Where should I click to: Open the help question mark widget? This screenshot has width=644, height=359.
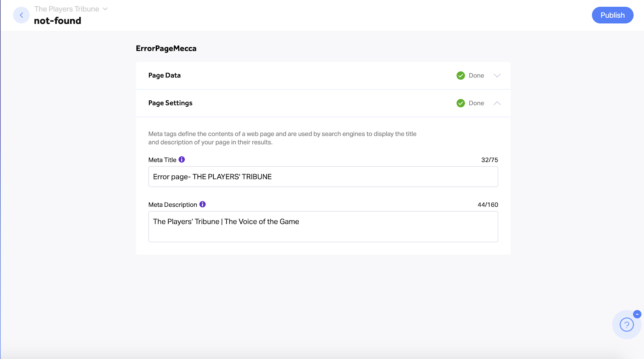click(x=627, y=325)
